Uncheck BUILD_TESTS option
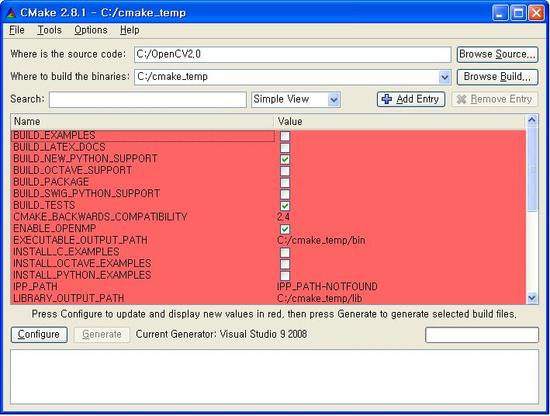The width and height of the screenshot is (550, 416). coord(285,206)
